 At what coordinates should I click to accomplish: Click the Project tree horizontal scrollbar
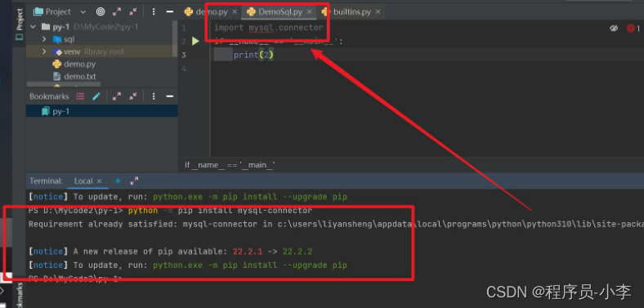pyautogui.click(x=63, y=85)
